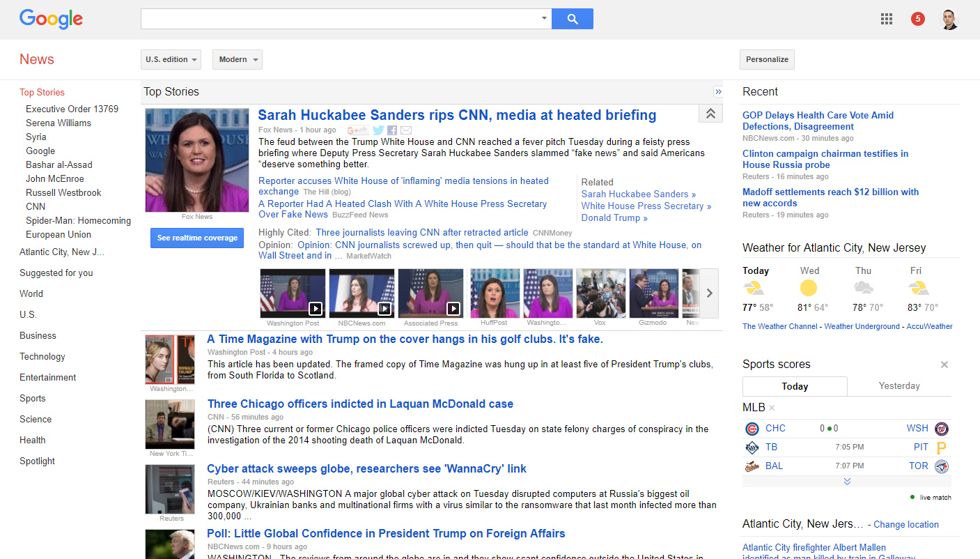Click the blue search magnifier button

(573, 19)
